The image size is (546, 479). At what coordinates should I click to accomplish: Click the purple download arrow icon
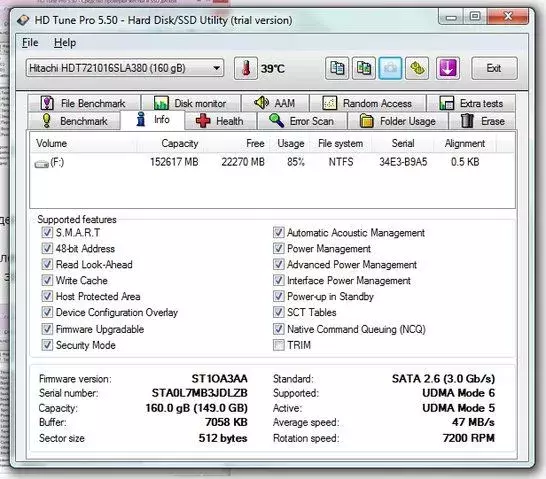coord(448,68)
